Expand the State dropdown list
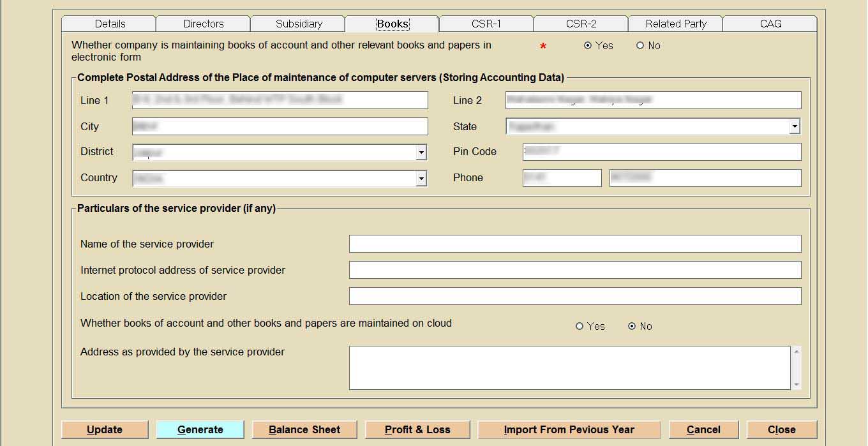Viewport: 868px width, 446px height. (x=795, y=126)
